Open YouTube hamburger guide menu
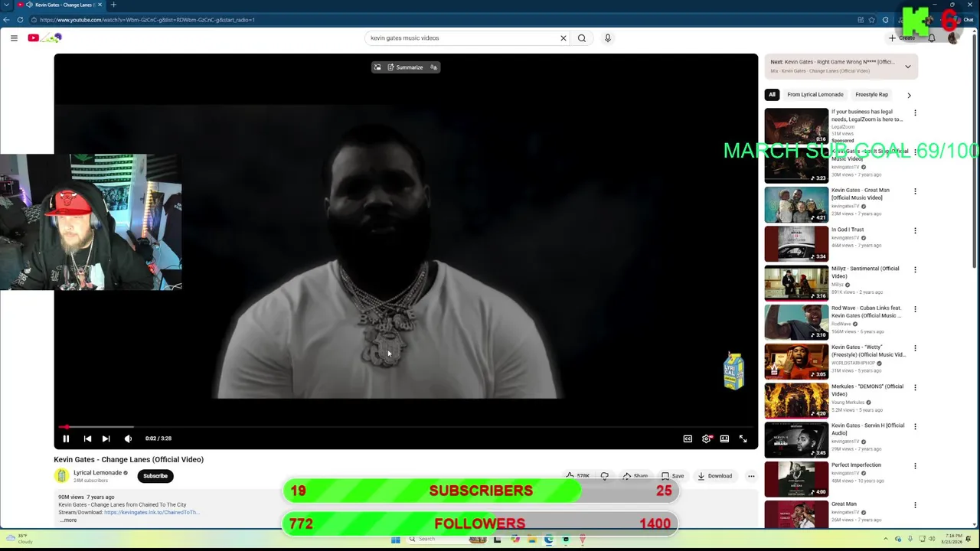980x551 pixels. [x=14, y=37]
